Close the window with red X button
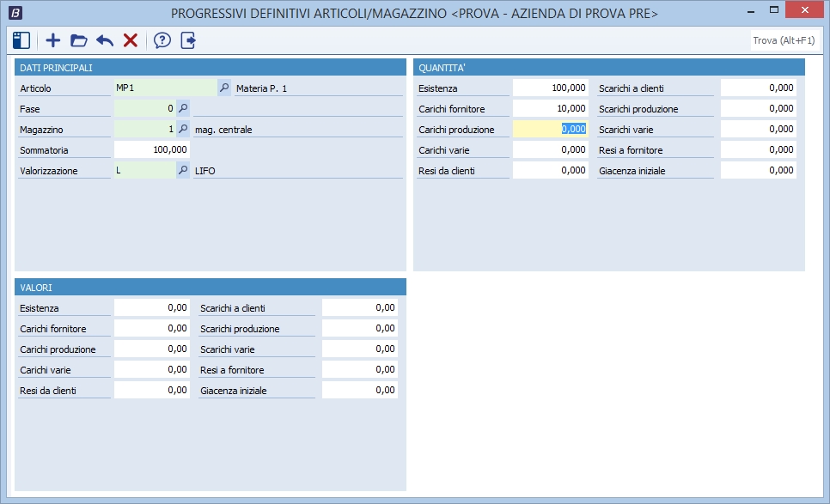The height and width of the screenshot is (504, 830). 804,10
